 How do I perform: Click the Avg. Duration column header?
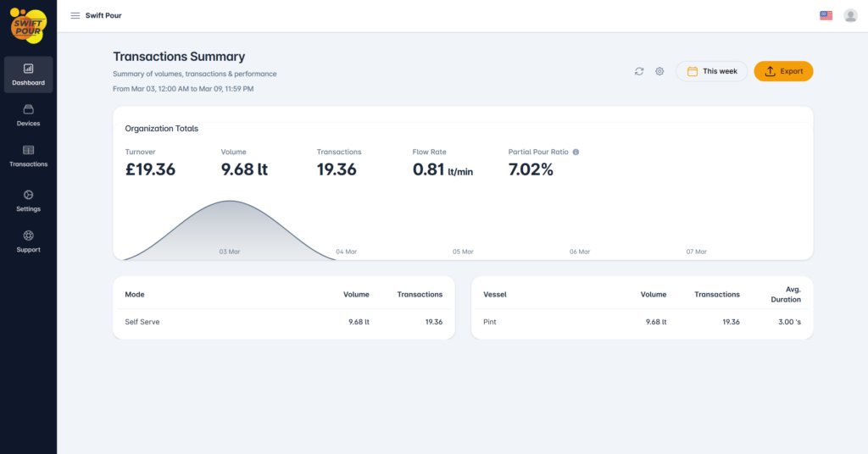[786, 294]
